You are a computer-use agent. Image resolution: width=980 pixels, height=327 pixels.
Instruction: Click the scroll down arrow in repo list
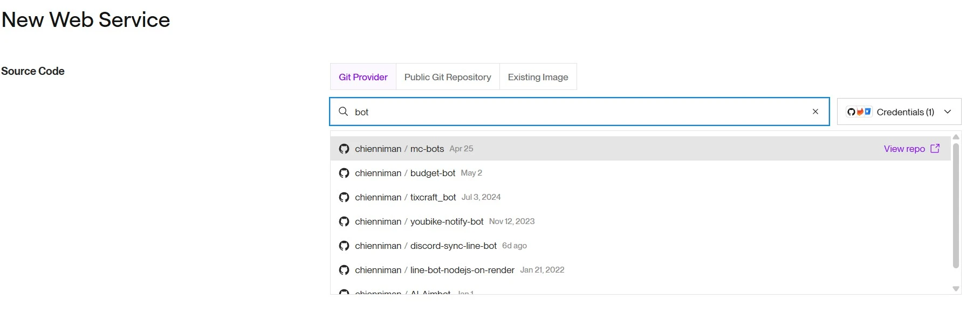click(x=956, y=289)
